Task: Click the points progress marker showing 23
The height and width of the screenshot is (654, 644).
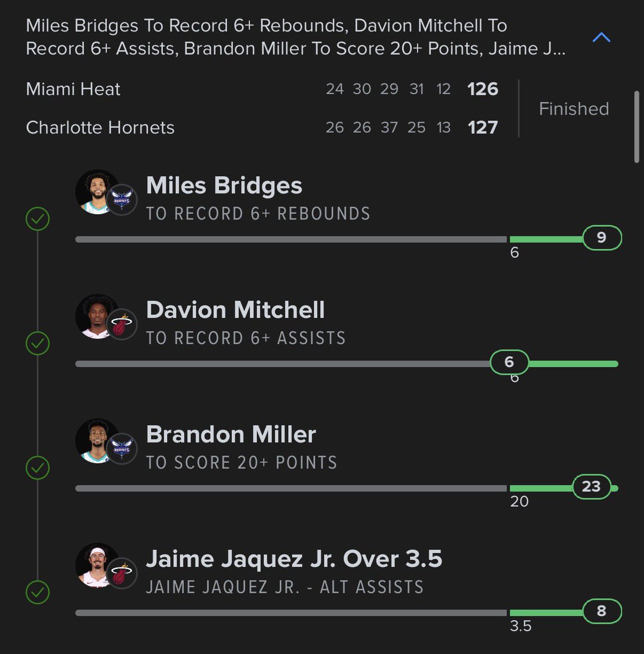Action: click(591, 486)
